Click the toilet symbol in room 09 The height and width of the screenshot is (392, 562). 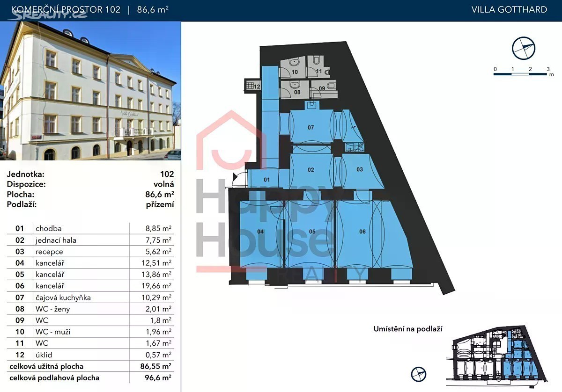coord(331,85)
